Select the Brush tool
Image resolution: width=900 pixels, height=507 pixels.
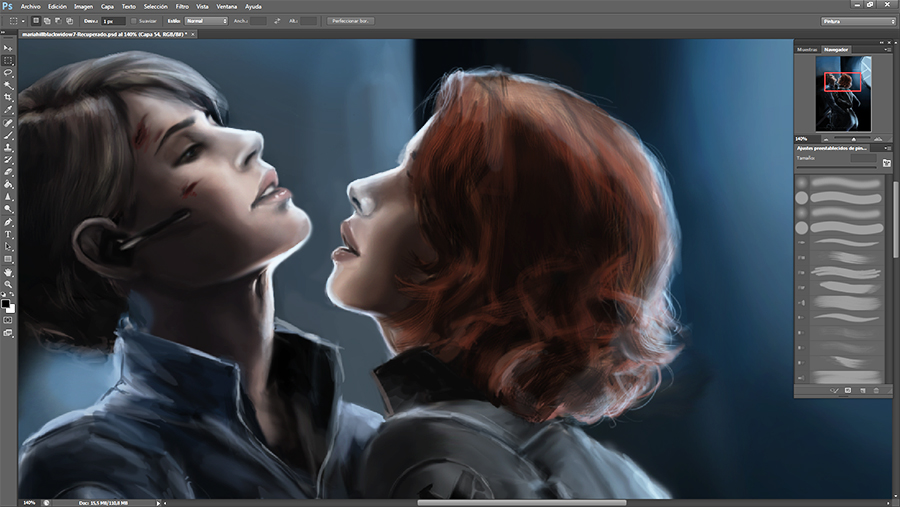8,136
